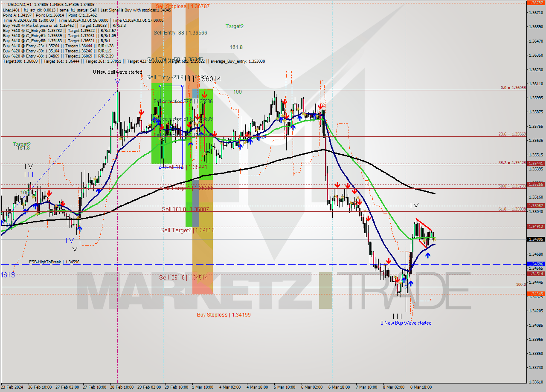Click the '26 Feb 10:00' time axis label
546x392 pixels.
coord(39,387)
